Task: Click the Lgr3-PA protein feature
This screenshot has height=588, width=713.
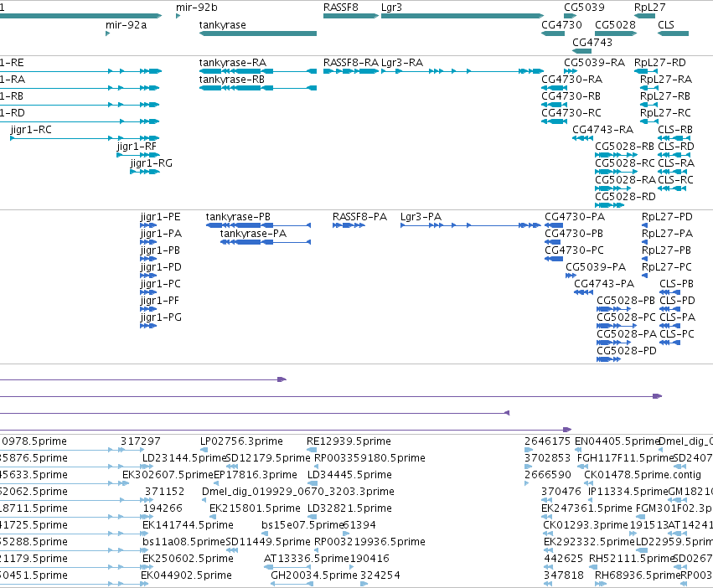Action: click(471, 225)
